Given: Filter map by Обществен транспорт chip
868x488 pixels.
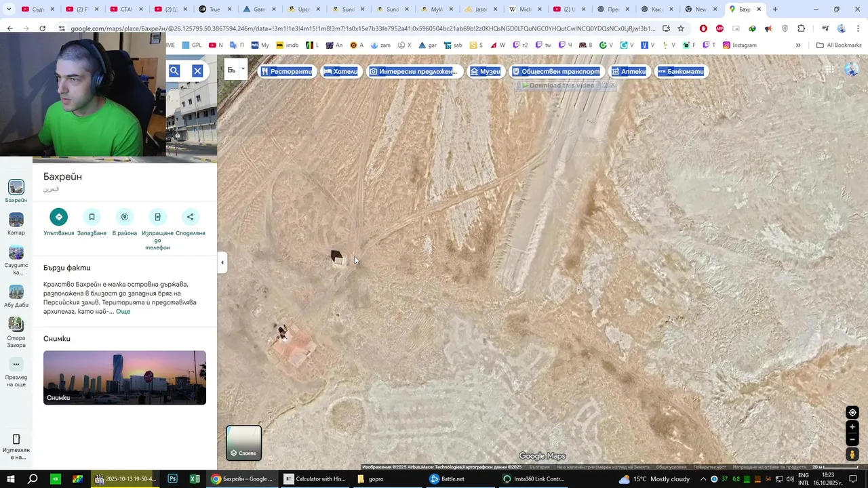Looking at the screenshot, I should click(x=556, y=71).
